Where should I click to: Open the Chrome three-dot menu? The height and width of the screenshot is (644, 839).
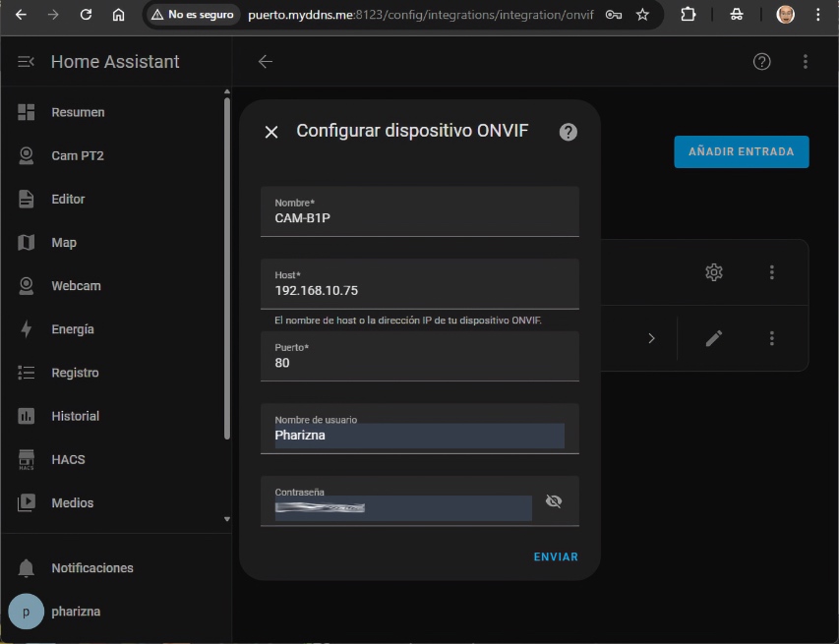(817, 15)
